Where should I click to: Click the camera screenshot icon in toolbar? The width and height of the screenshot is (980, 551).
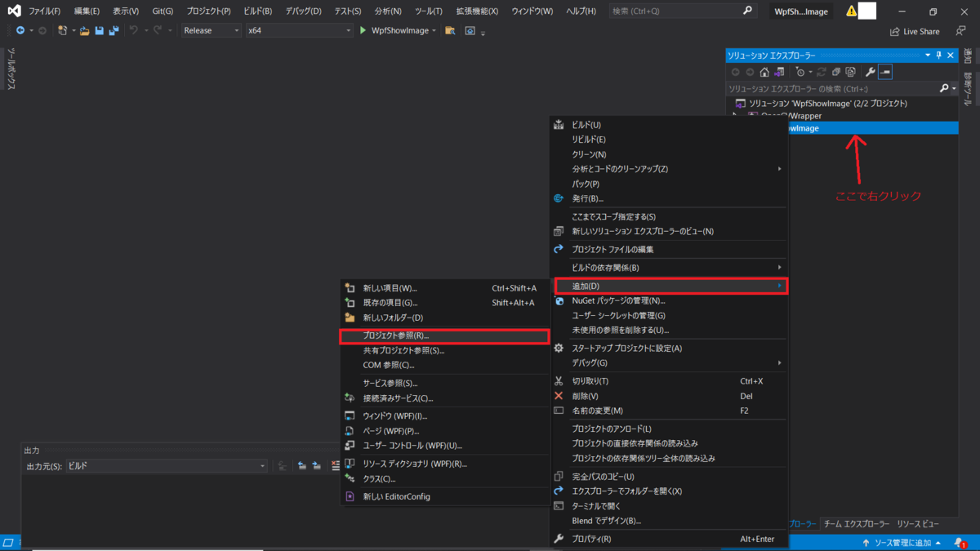[x=470, y=30]
